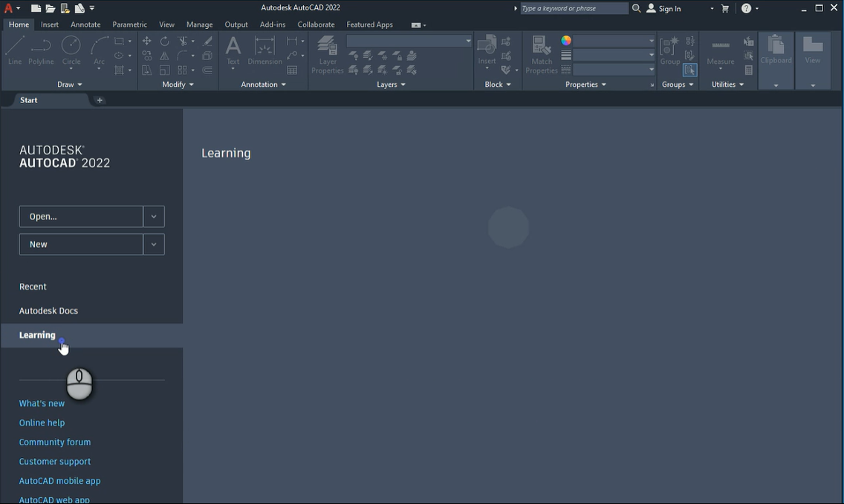Add a new drawing tab with plus
The width and height of the screenshot is (844, 504).
pyautogui.click(x=100, y=100)
